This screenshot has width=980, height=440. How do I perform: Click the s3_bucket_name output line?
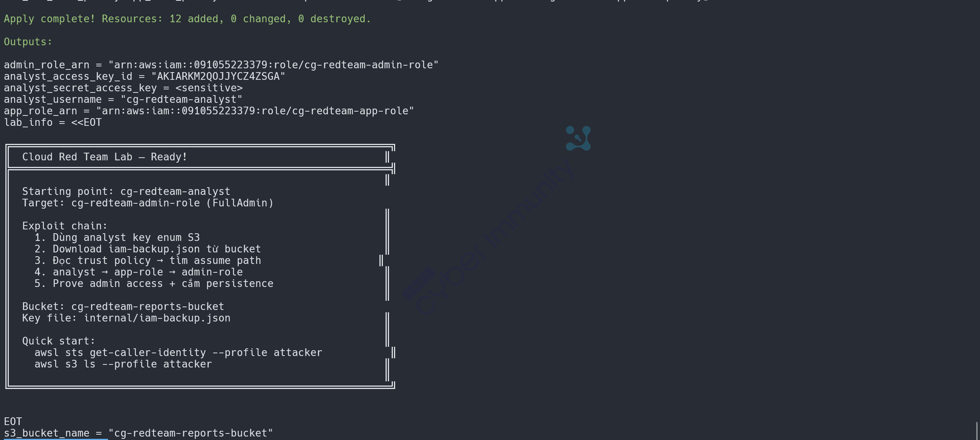tap(138, 433)
